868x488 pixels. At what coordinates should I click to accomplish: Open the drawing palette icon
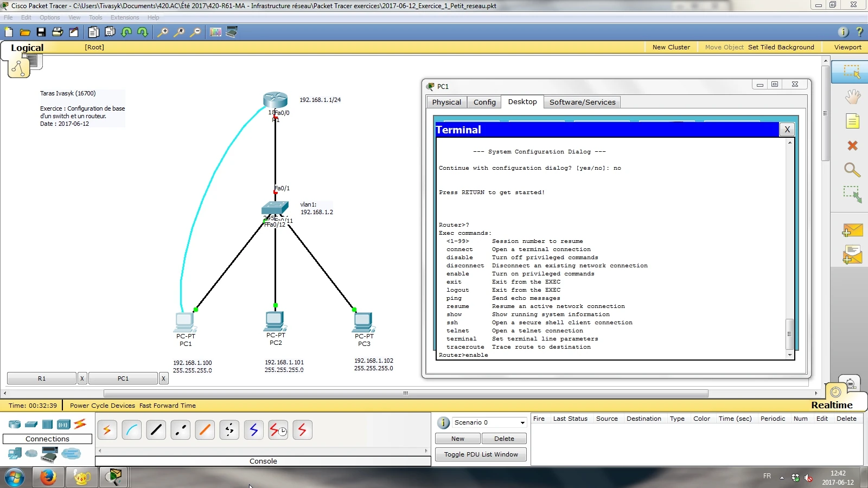[x=215, y=32]
